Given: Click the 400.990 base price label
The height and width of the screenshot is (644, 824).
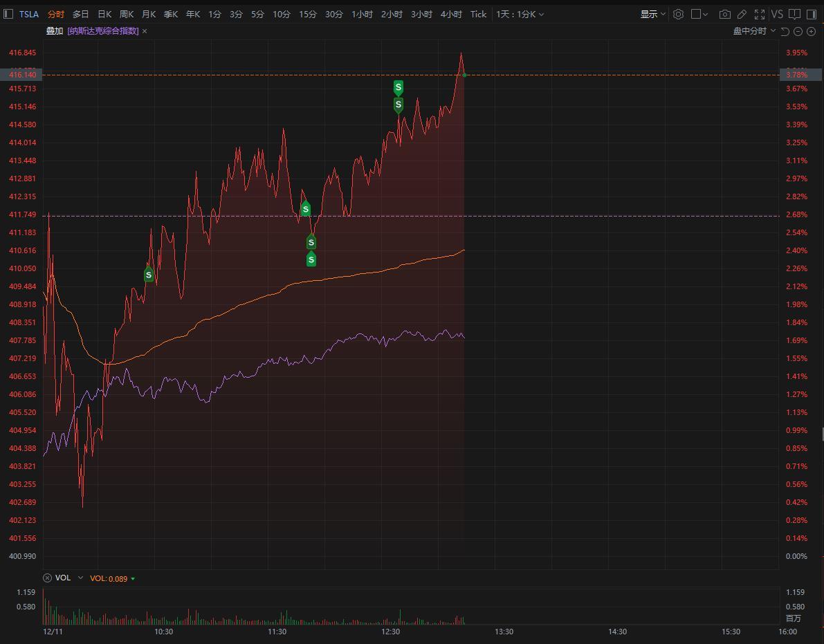Looking at the screenshot, I should click(x=23, y=555).
